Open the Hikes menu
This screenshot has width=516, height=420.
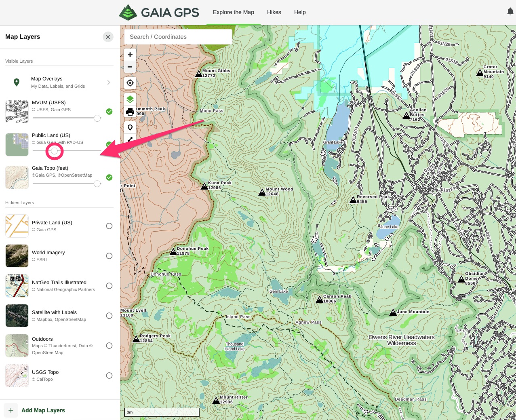(274, 12)
